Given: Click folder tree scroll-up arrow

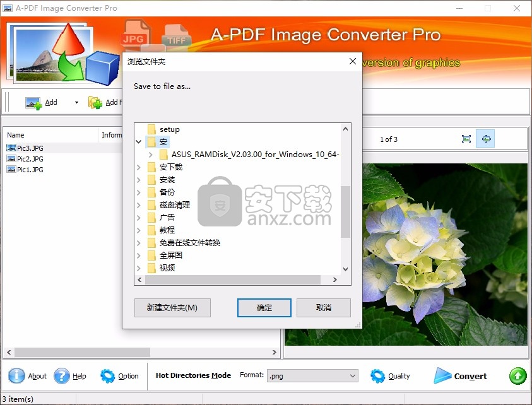Looking at the screenshot, I should pyautogui.click(x=345, y=129).
